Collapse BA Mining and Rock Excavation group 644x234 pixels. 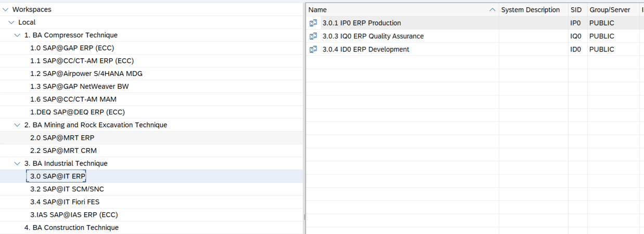(x=18, y=125)
